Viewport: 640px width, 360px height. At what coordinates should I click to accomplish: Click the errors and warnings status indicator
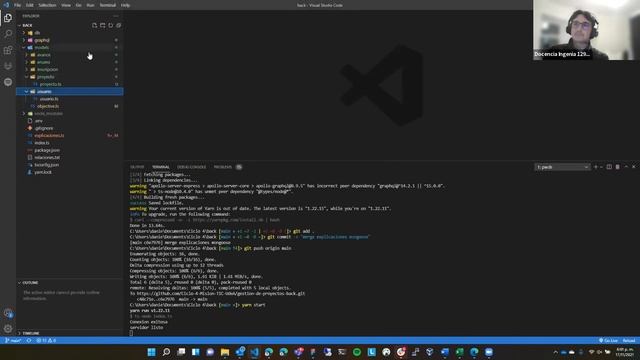(x=46, y=340)
